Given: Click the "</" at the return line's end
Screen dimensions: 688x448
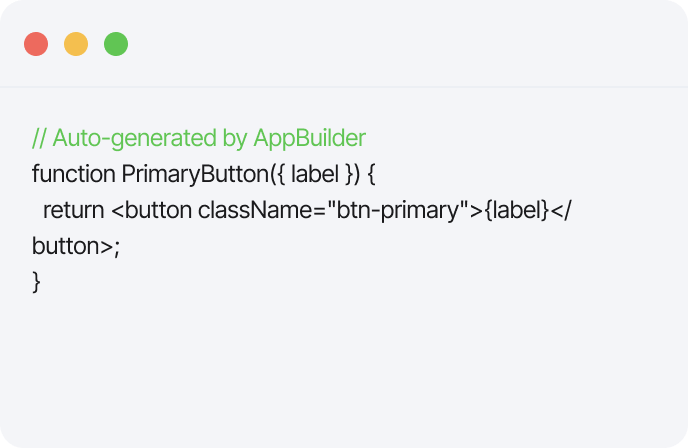Looking at the screenshot, I should coord(562,210).
